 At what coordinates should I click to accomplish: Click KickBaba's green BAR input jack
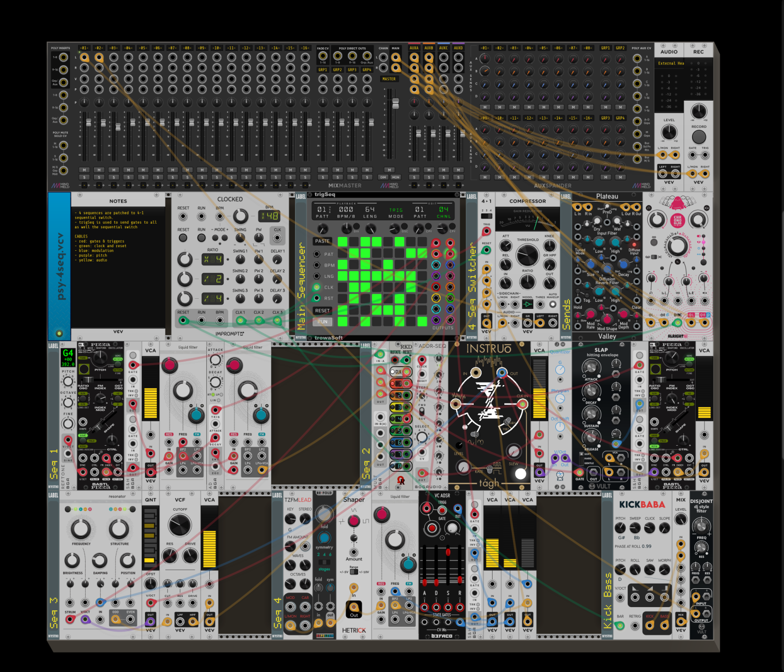(620, 625)
